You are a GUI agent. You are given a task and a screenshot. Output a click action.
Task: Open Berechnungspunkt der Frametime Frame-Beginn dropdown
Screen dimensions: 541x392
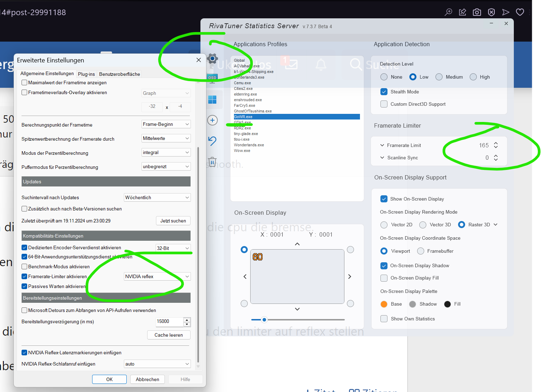pyautogui.click(x=166, y=124)
